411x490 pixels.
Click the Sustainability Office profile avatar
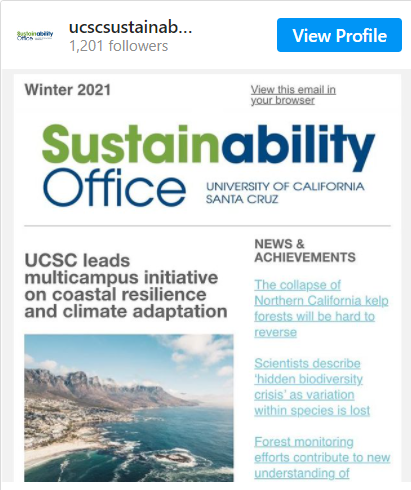click(35, 35)
